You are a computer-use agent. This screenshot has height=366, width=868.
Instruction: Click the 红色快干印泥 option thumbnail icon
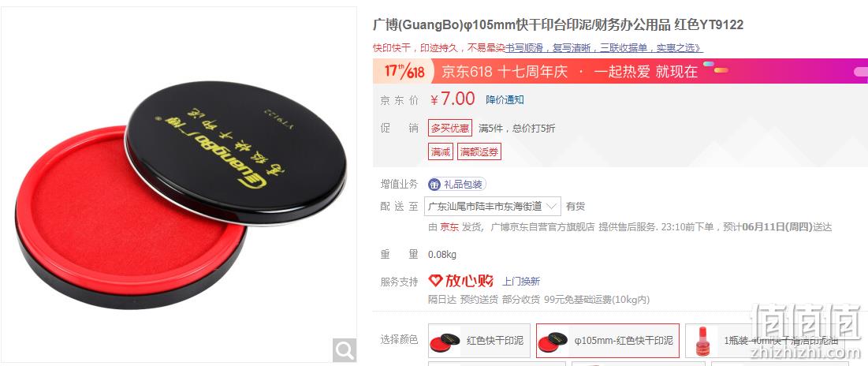tap(445, 341)
